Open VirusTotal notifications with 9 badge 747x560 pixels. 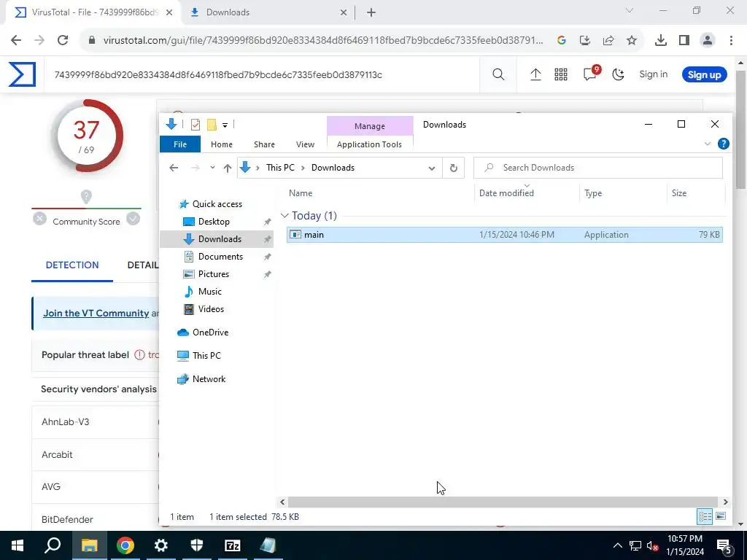point(591,73)
